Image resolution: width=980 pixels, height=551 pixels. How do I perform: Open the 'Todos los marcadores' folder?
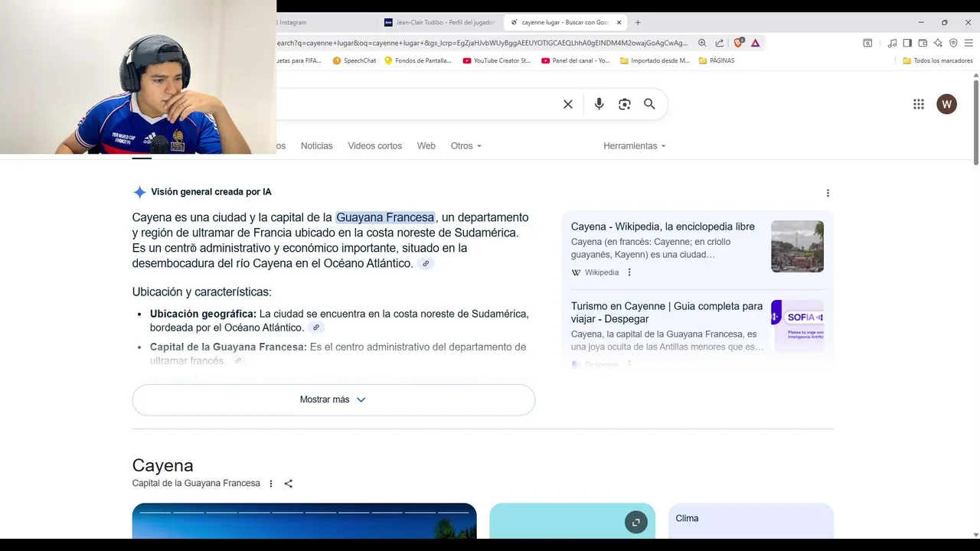pyautogui.click(x=938, y=60)
